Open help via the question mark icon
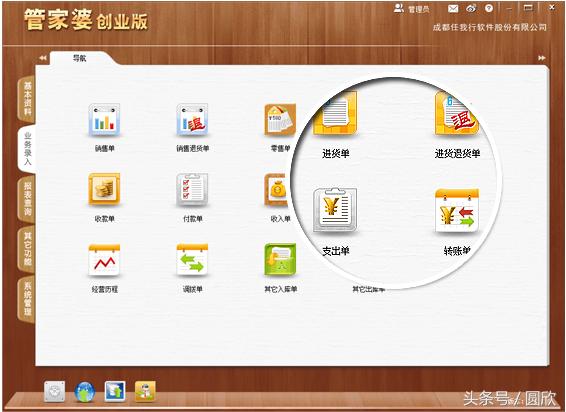 [x=489, y=8]
